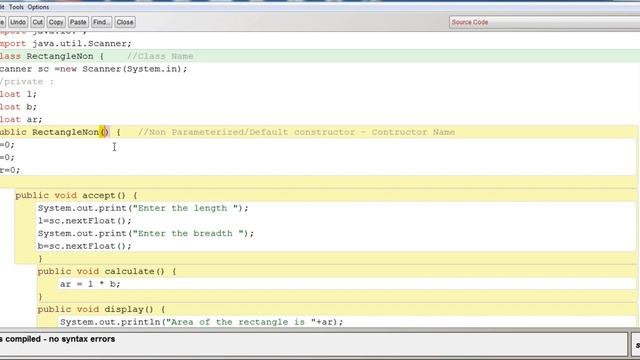
Task: Click the Close editor button
Action: point(125,22)
